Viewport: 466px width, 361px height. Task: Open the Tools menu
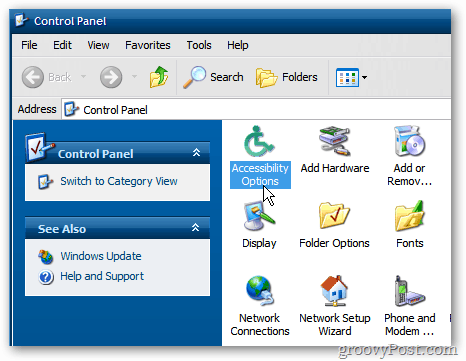click(x=199, y=45)
